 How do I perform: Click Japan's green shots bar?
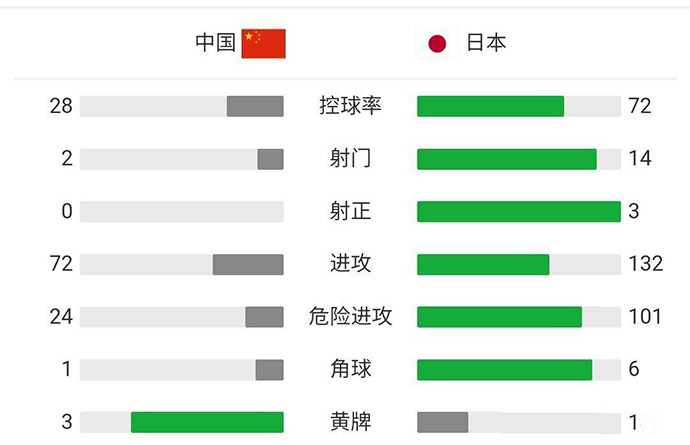pyautogui.click(x=506, y=159)
